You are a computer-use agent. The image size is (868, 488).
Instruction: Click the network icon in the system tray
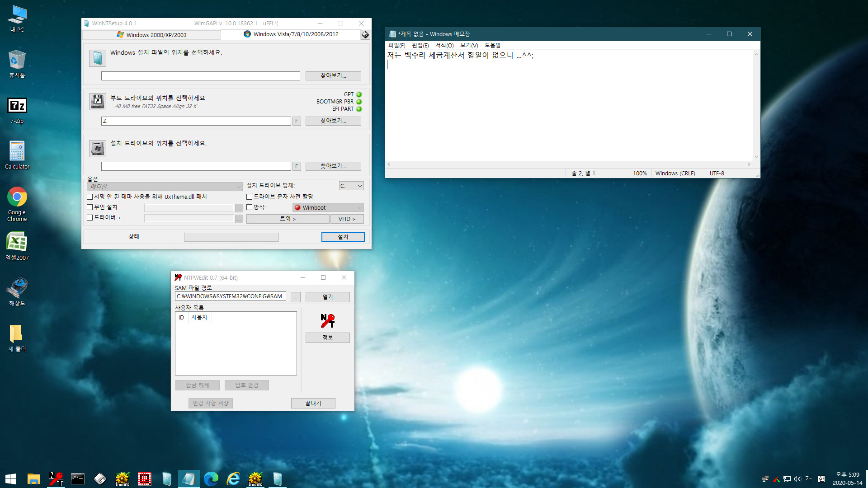(x=787, y=479)
